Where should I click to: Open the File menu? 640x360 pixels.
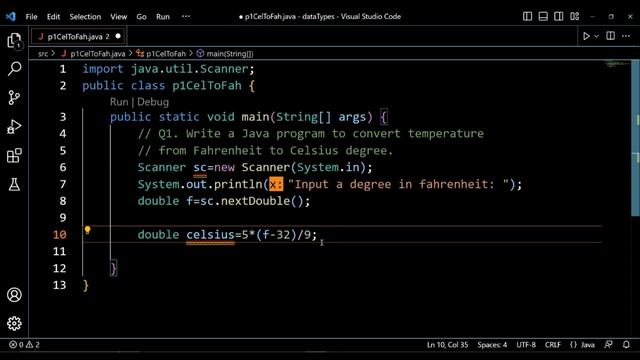(x=31, y=16)
